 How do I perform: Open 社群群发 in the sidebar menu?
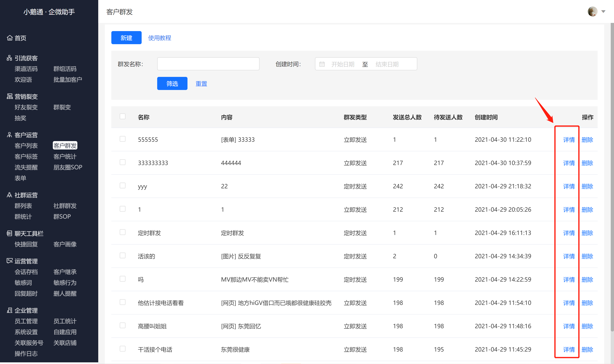(65, 206)
